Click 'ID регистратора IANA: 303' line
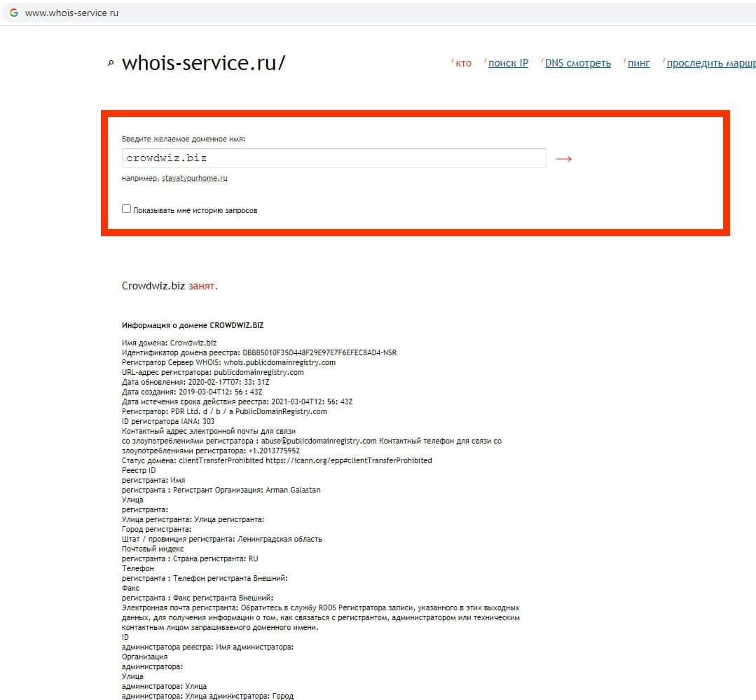 tap(168, 421)
